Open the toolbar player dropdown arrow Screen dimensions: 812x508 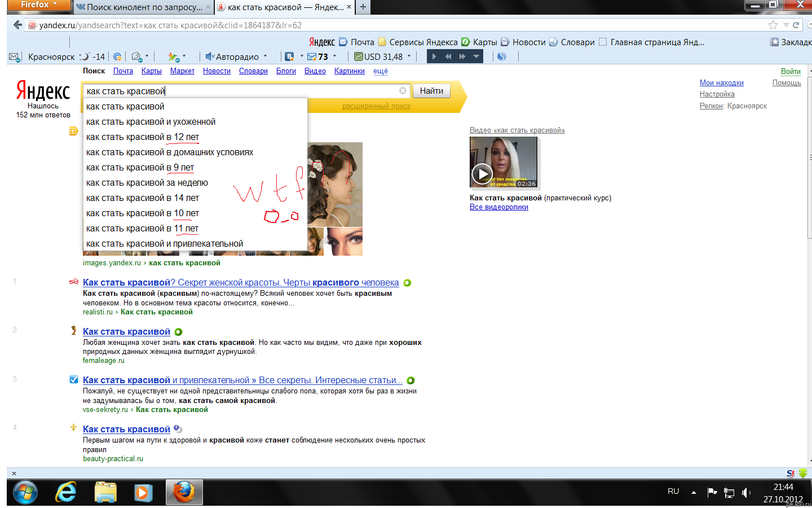click(476, 56)
